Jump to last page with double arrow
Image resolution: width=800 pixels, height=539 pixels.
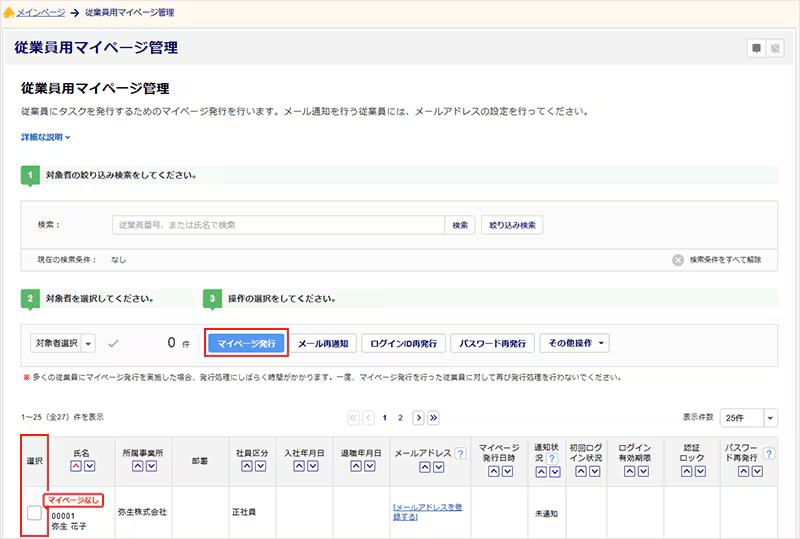coord(433,417)
